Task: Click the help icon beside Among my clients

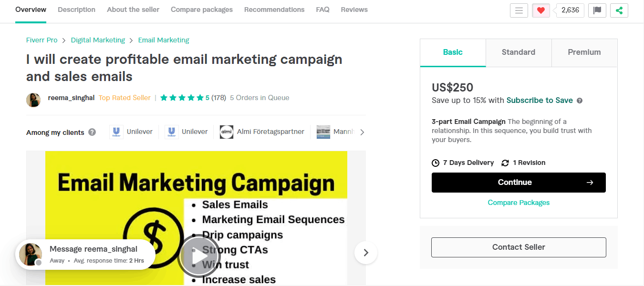Action: pyautogui.click(x=92, y=132)
